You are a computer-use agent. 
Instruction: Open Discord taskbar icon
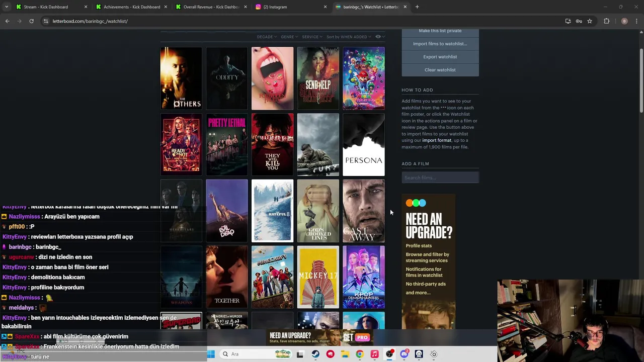point(404,354)
